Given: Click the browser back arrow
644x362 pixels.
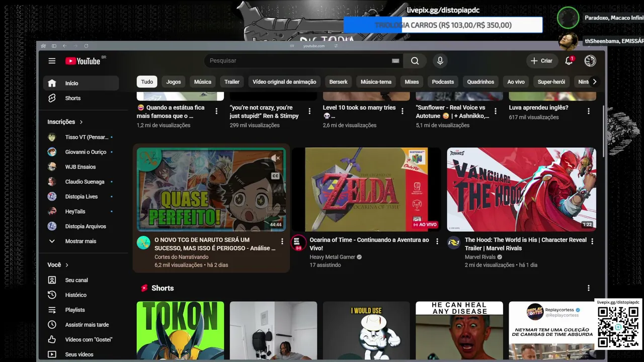Looking at the screenshot, I should click(x=64, y=46).
